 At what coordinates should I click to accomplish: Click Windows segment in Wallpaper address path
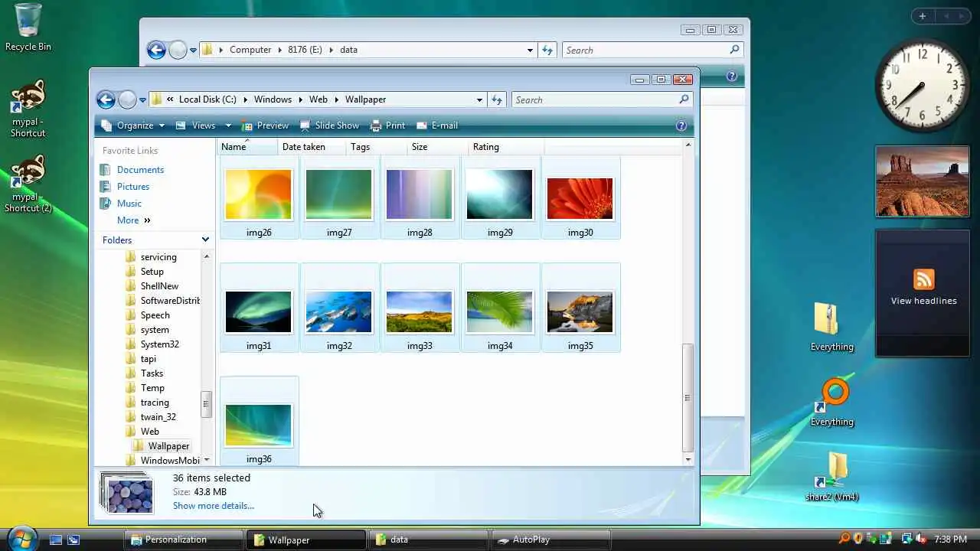pyautogui.click(x=273, y=99)
